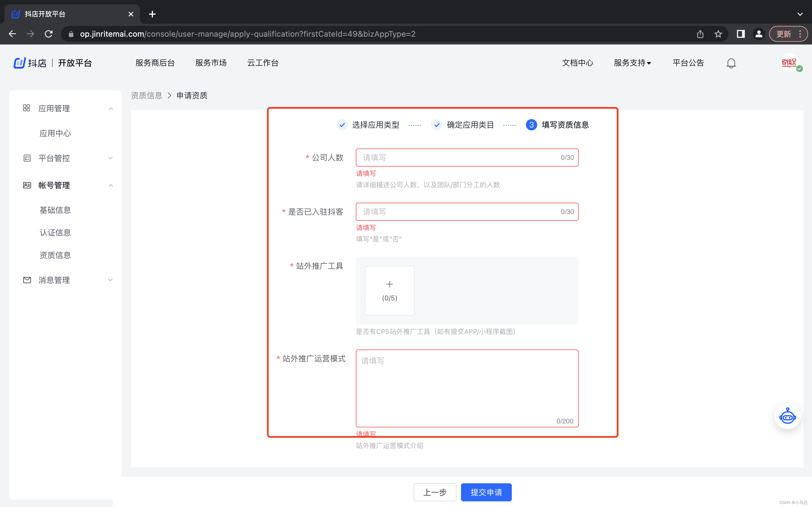Click the notification bell icon
The height and width of the screenshot is (507, 812).
coord(731,63)
